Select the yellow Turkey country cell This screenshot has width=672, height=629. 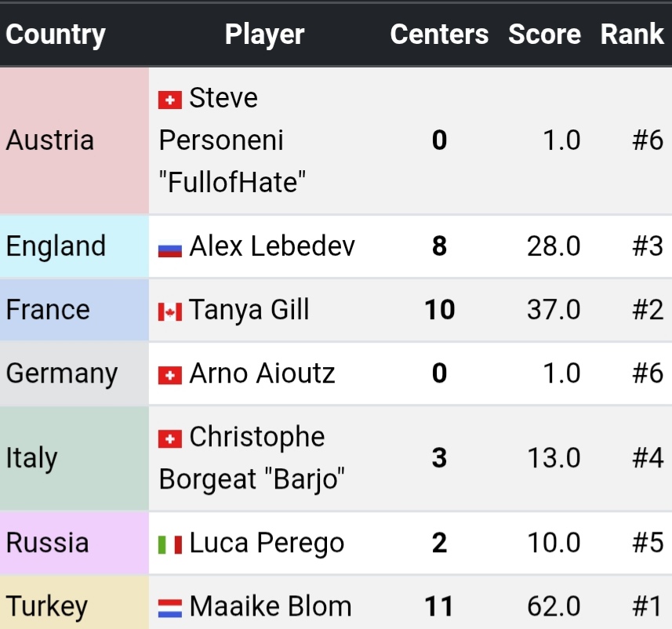(74, 606)
